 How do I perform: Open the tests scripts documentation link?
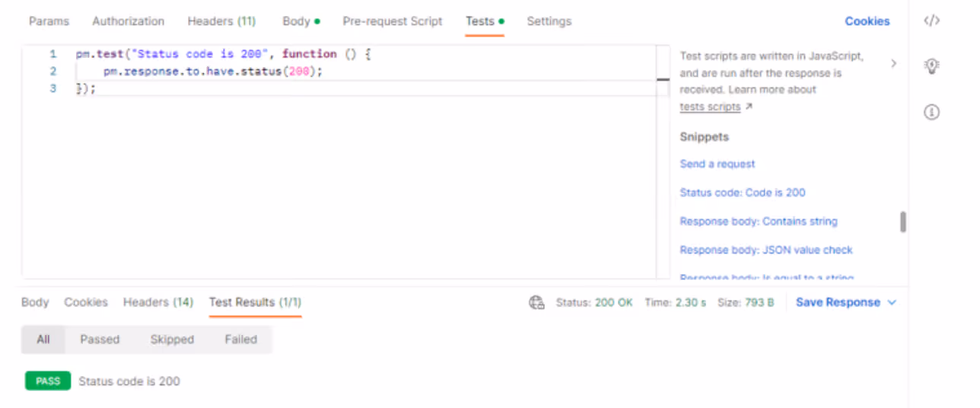click(710, 107)
